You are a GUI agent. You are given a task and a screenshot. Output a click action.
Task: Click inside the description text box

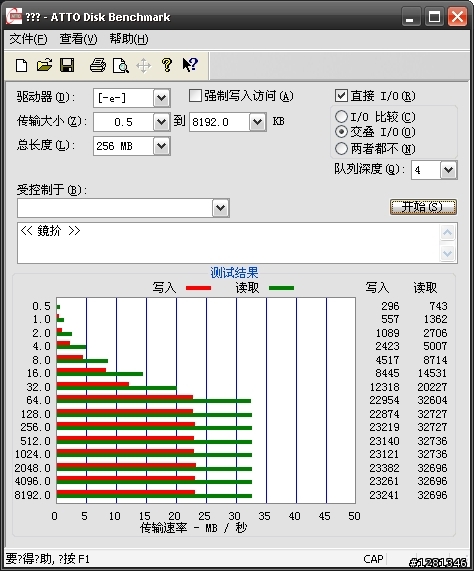pyautogui.click(x=229, y=243)
